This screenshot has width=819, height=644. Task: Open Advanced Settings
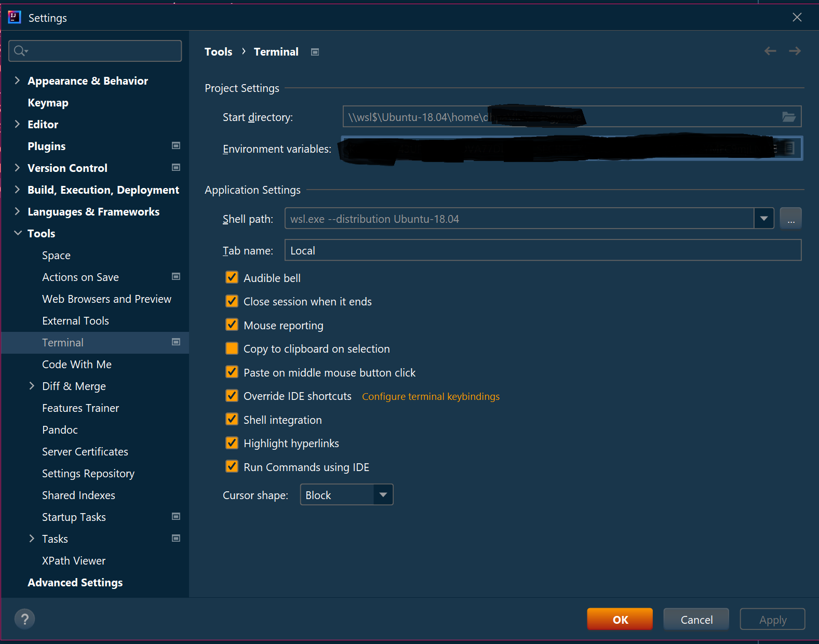point(75,583)
